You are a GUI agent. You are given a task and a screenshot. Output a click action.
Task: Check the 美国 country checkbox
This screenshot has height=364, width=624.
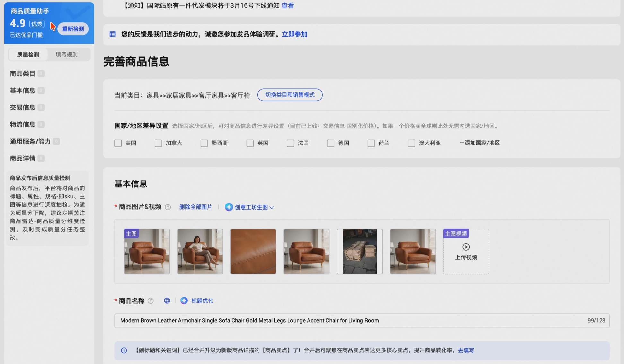click(118, 143)
